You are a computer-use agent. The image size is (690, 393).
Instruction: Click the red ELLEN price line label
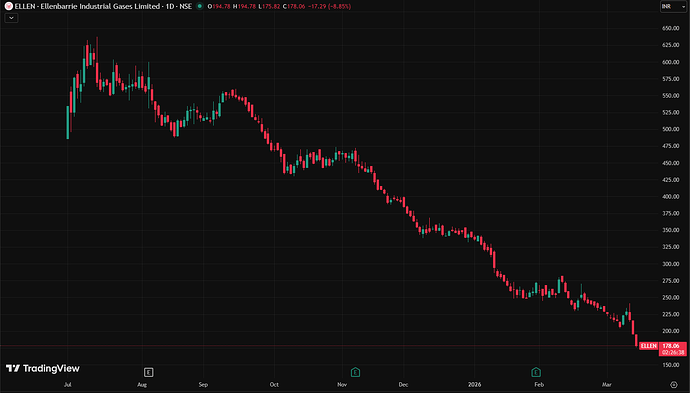pyautogui.click(x=649, y=346)
